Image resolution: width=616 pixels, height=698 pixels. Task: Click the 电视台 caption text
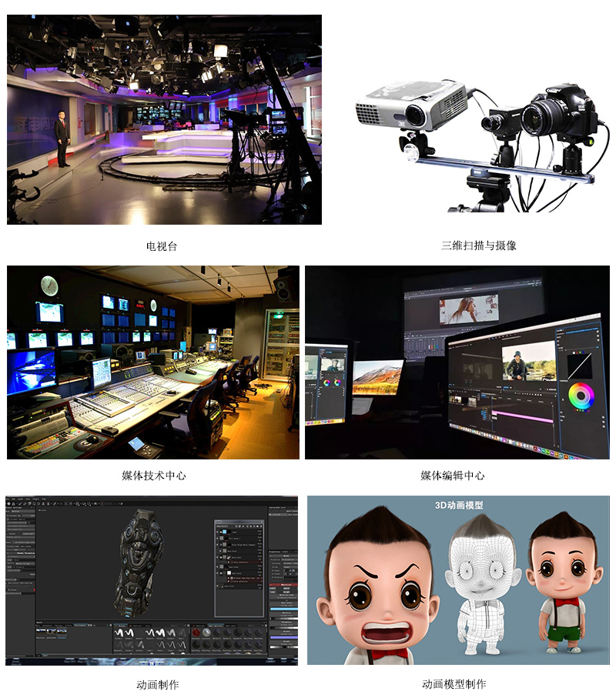coord(162,246)
